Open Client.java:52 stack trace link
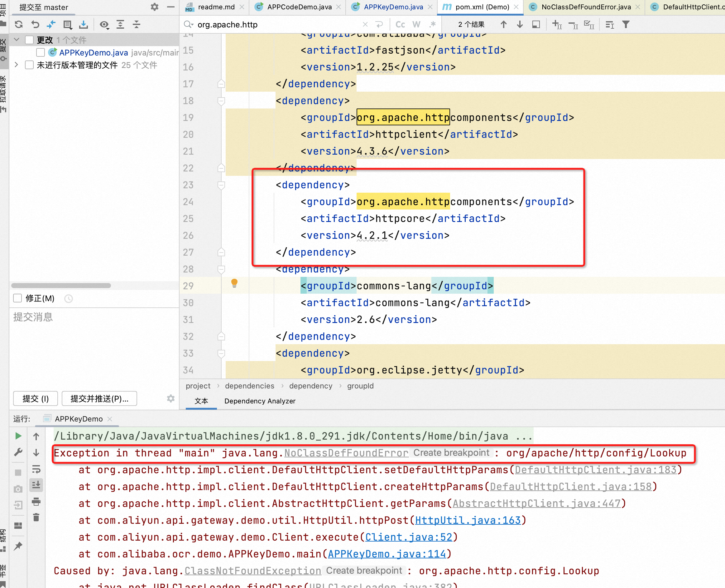The height and width of the screenshot is (588, 725). pos(409,537)
